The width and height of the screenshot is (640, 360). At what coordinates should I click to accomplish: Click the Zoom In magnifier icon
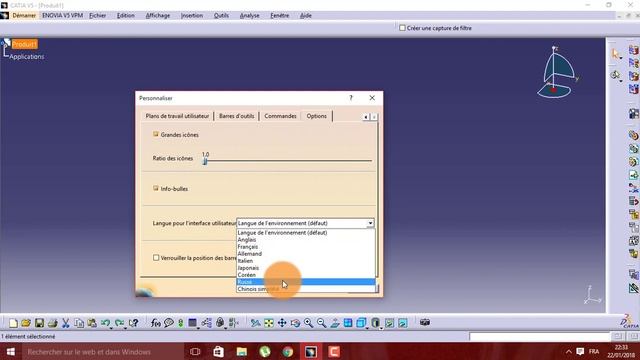click(x=308, y=323)
